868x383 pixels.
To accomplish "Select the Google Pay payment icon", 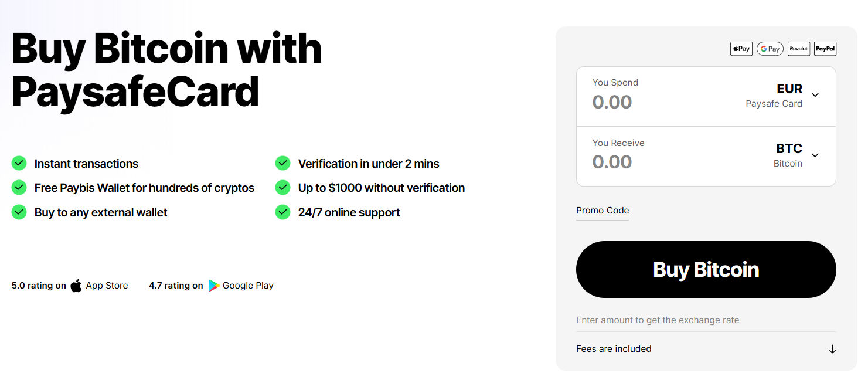I will (770, 49).
